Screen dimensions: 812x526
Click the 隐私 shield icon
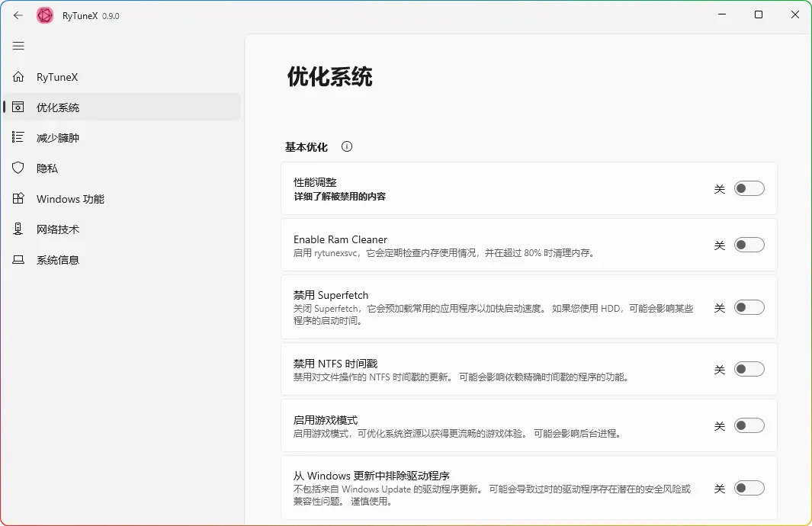tap(19, 168)
